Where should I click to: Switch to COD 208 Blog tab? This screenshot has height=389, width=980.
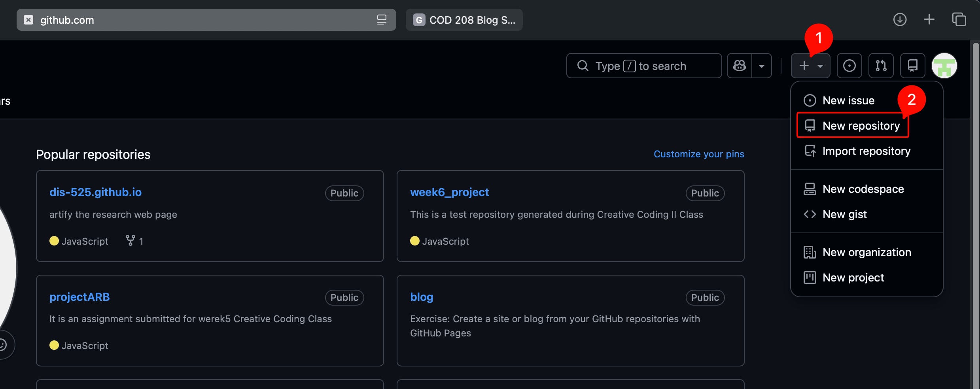pyautogui.click(x=464, y=20)
